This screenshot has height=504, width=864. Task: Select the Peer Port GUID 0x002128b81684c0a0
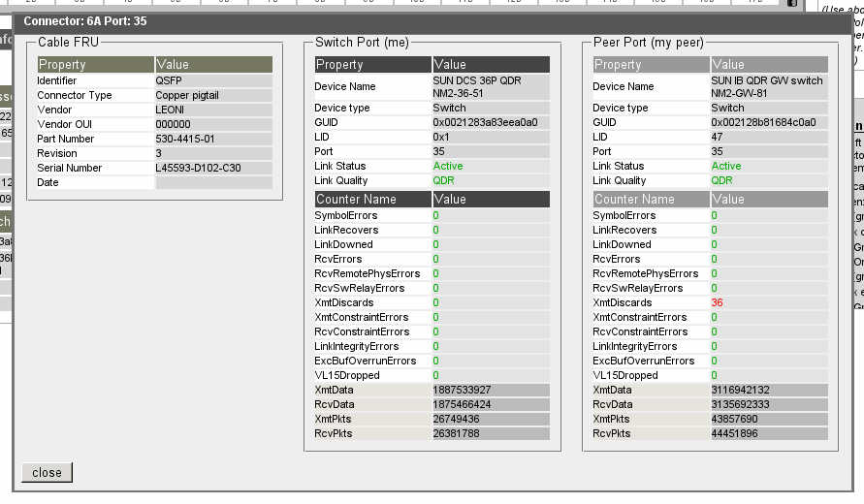(x=763, y=122)
